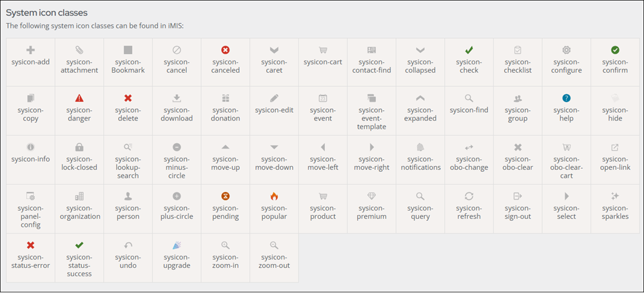This screenshot has width=644, height=293.
Task: Click the sysicon-attachment paperclip icon
Action: 79,50
